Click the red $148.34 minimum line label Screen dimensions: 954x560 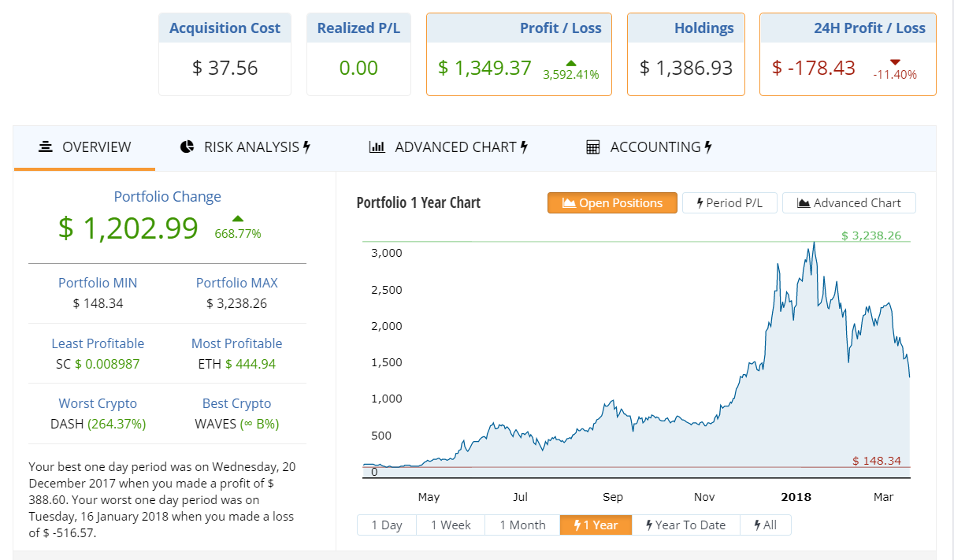point(876,461)
